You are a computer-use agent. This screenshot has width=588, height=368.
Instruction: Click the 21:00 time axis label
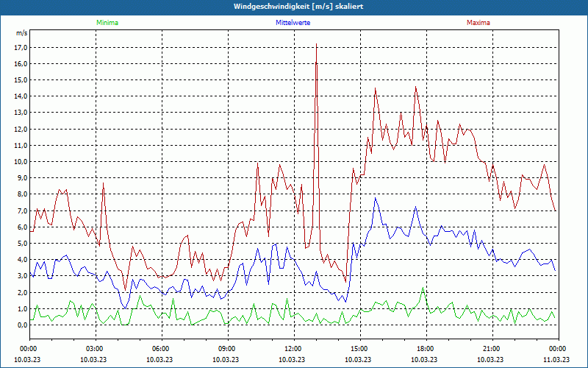[x=492, y=348]
